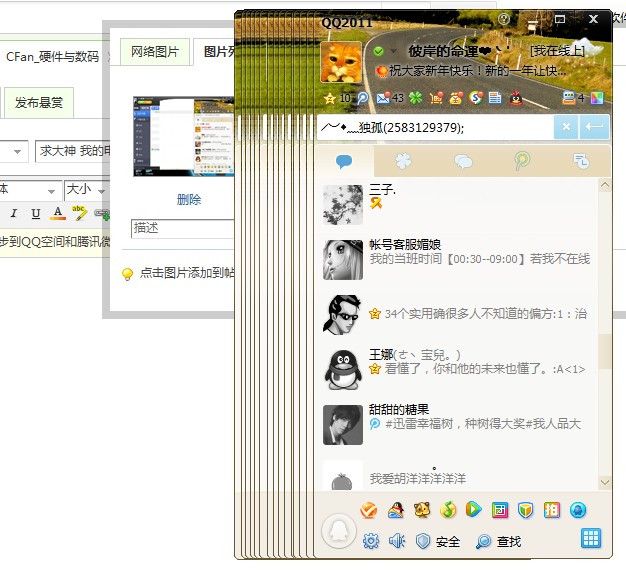Viewport: 626px width, 588px height.
Task: Click uploaded screenshot thumbnail in image dialog
Action: (184, 136)
